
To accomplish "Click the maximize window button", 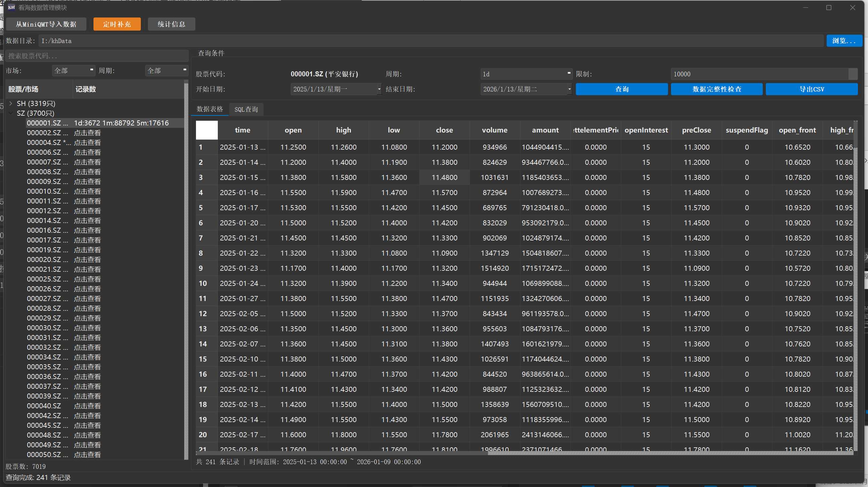I will tap(829, 7).
